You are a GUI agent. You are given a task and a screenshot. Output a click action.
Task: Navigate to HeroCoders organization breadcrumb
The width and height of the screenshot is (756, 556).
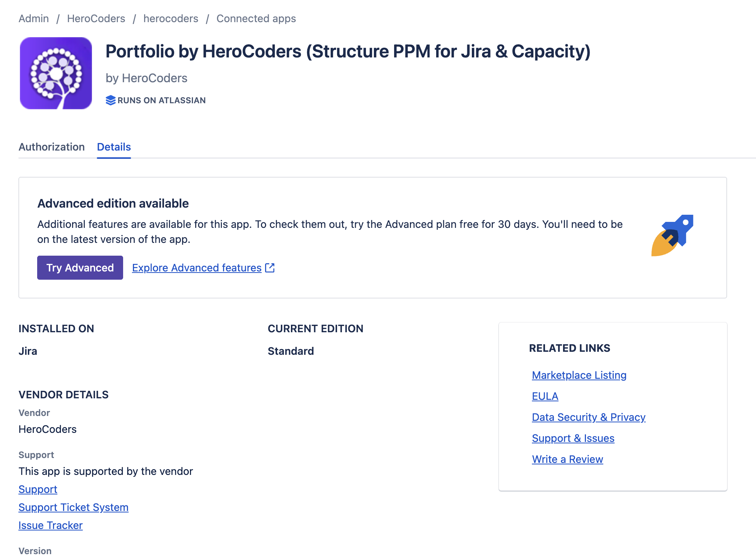pyautogui.click(x=96, y=18)
